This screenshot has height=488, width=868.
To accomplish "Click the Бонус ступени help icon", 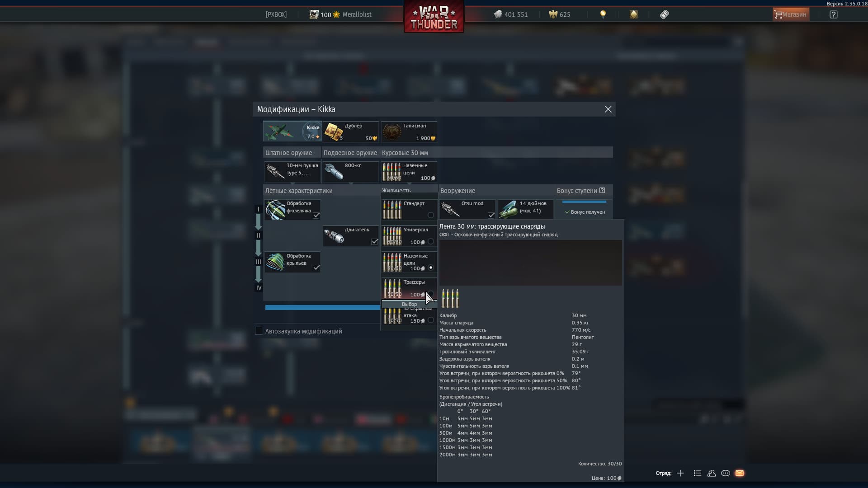I will (602, 190).
